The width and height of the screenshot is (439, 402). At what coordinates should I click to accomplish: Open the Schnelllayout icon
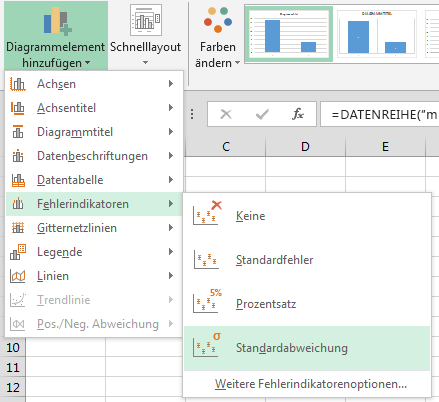146,20
